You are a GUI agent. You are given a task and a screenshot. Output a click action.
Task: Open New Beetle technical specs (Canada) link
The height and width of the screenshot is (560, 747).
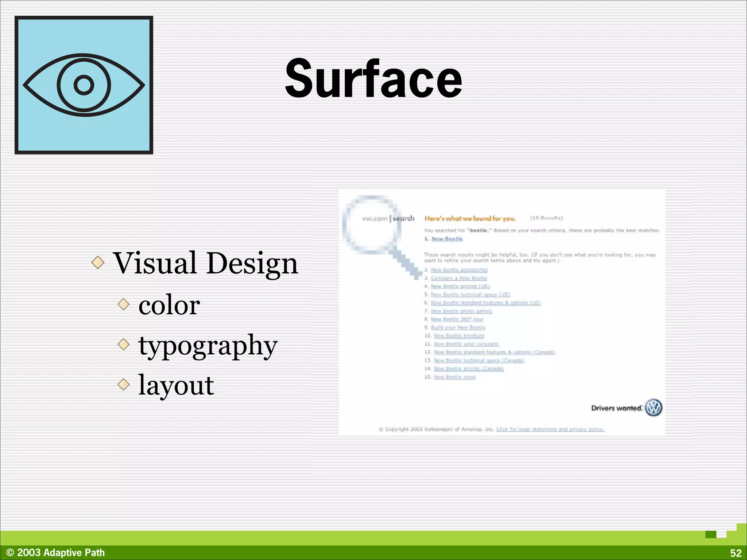point(479,361)
